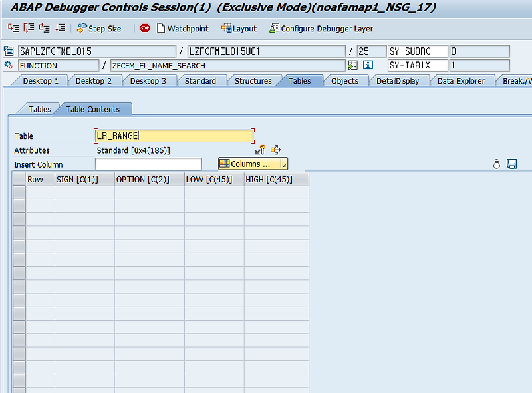Image resolution: width=532 pixels, height=393 pixels.
Task: Open the Configure Debugger Layer option
Action: [322, 28]
